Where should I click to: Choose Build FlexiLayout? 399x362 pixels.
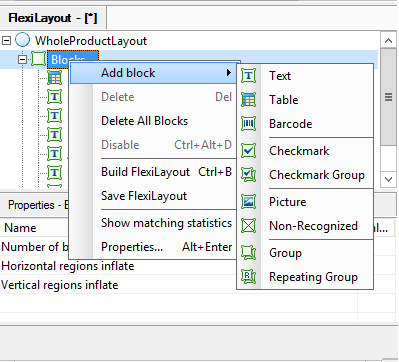[x=153, y=172]
